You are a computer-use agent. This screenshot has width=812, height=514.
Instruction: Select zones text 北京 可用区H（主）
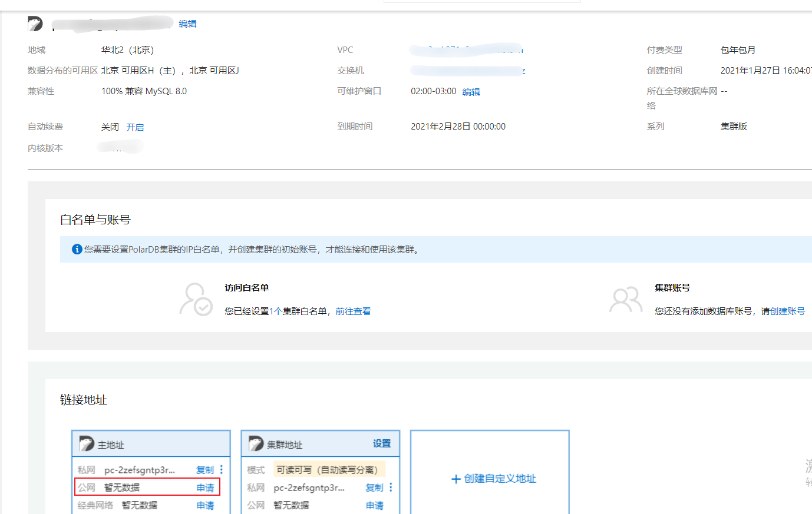point(139,71)
